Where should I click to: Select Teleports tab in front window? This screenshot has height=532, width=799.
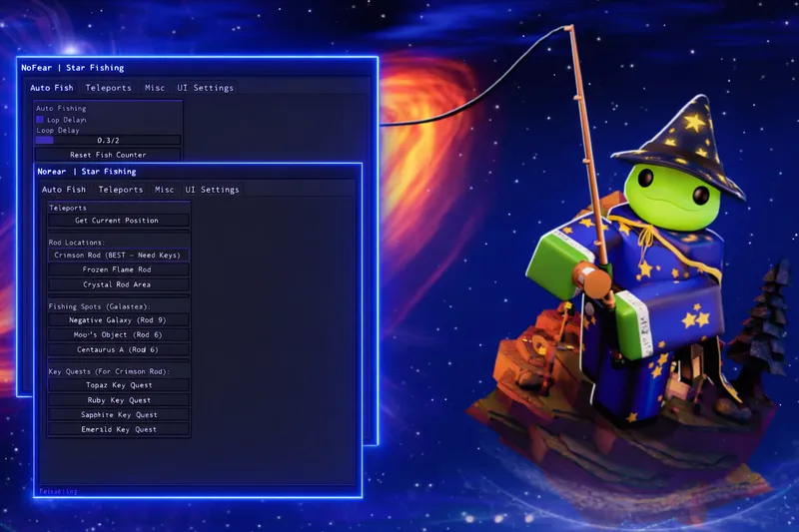click(120, 190)
